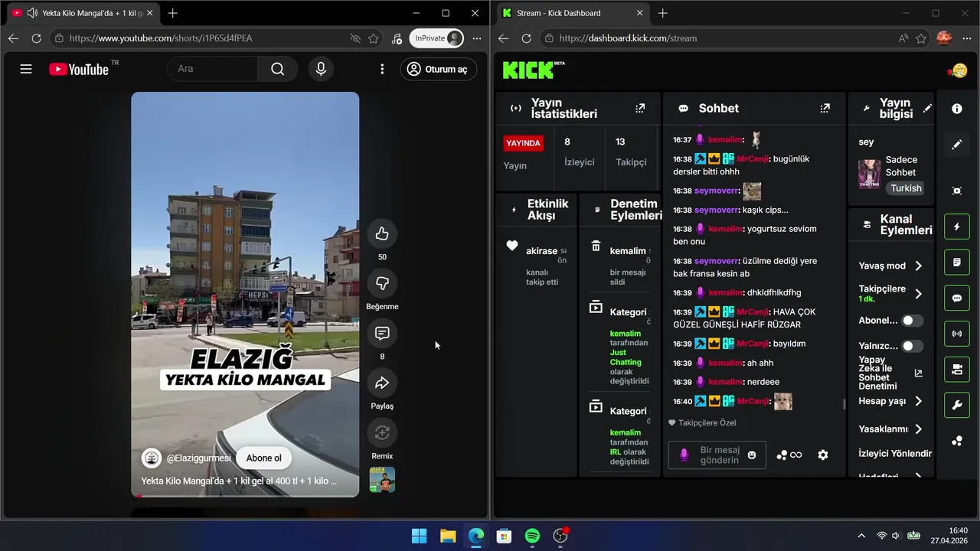The image size is (980, 551).
Task: Click lightning bolt icon in Kick sidebar
Action: click(x=957, y=227)
